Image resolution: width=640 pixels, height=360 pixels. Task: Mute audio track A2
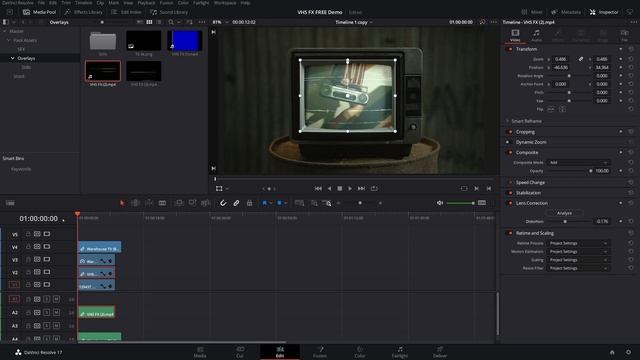coord(56,313)
